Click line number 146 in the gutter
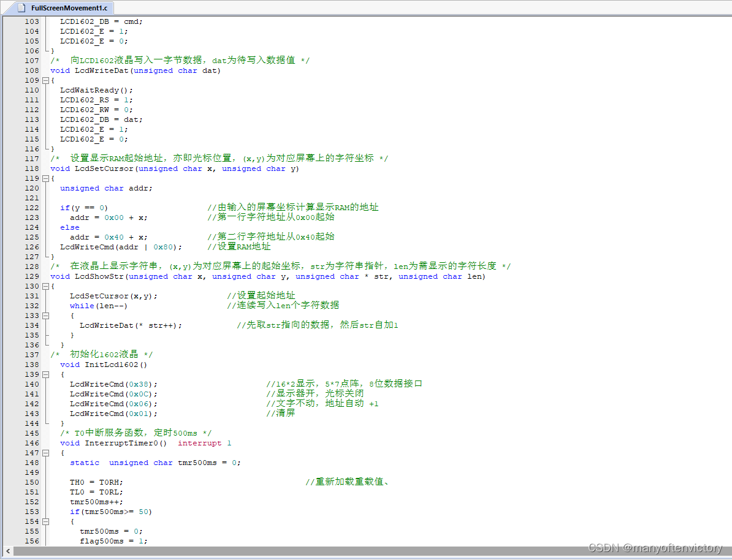Image resolution: width=732 pixels, height=560 pixels. coord(32,443)
